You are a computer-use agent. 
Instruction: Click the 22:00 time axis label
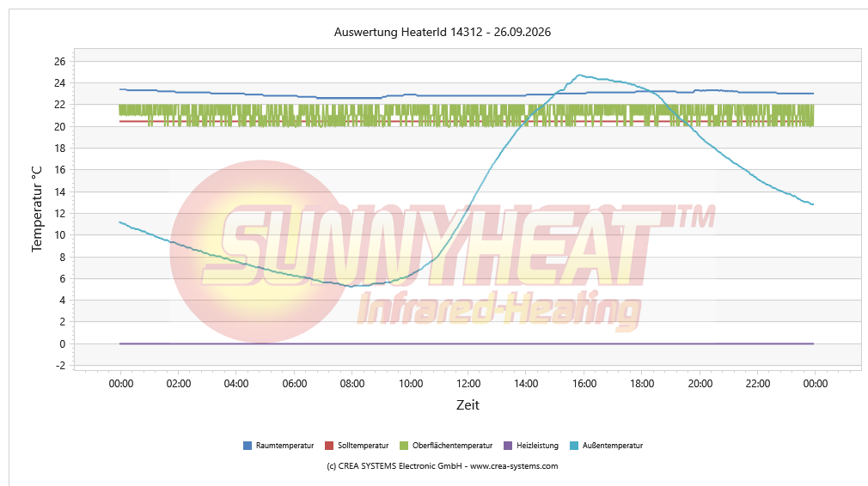758,384
